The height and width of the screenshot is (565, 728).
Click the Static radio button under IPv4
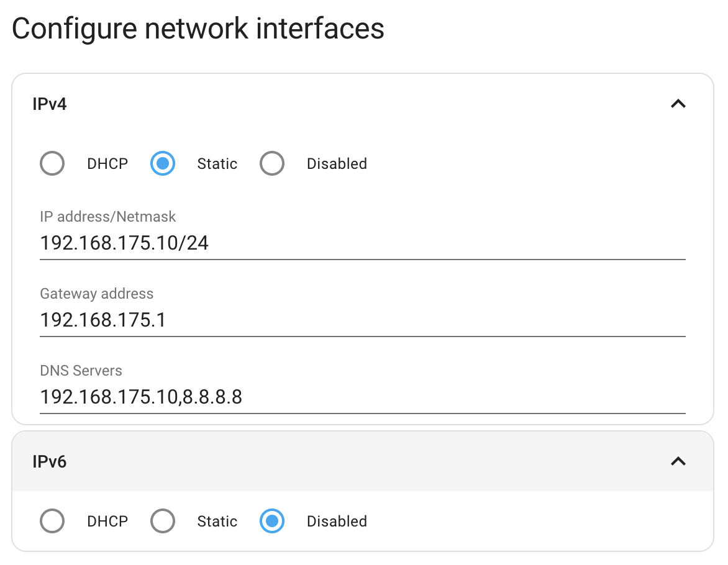(x=162, y=163)
